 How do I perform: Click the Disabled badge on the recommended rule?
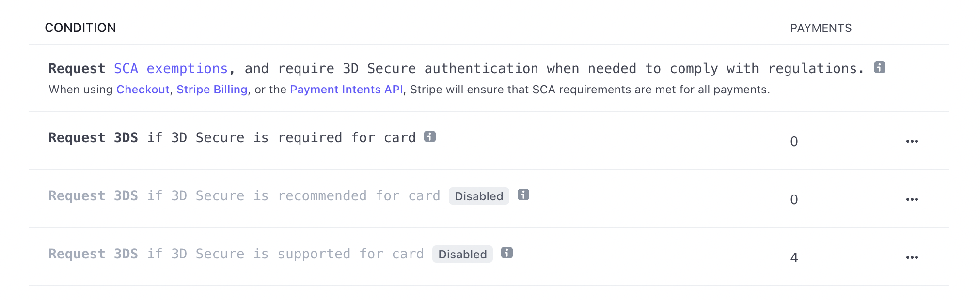click(x=478, y=196)
